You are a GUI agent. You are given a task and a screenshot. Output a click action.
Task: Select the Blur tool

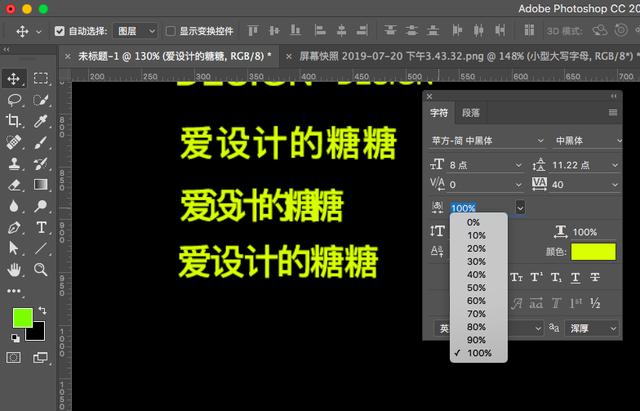coord(14,206)
